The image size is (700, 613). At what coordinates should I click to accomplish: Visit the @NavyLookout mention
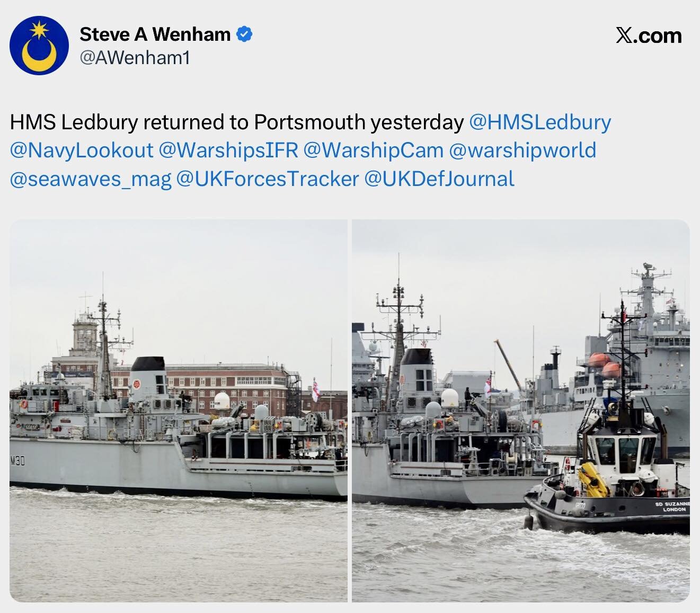(82, 150)
